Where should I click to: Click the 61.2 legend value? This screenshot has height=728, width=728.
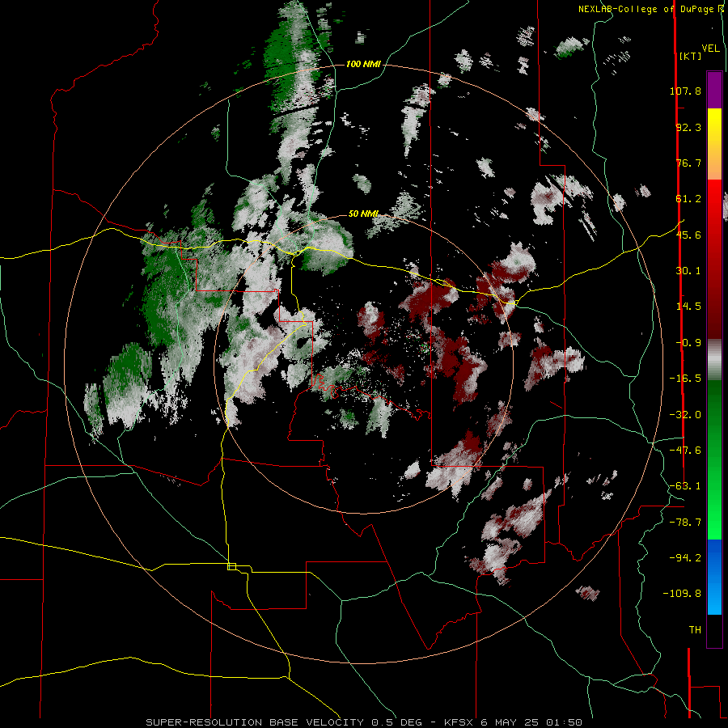tap(688, 199)
